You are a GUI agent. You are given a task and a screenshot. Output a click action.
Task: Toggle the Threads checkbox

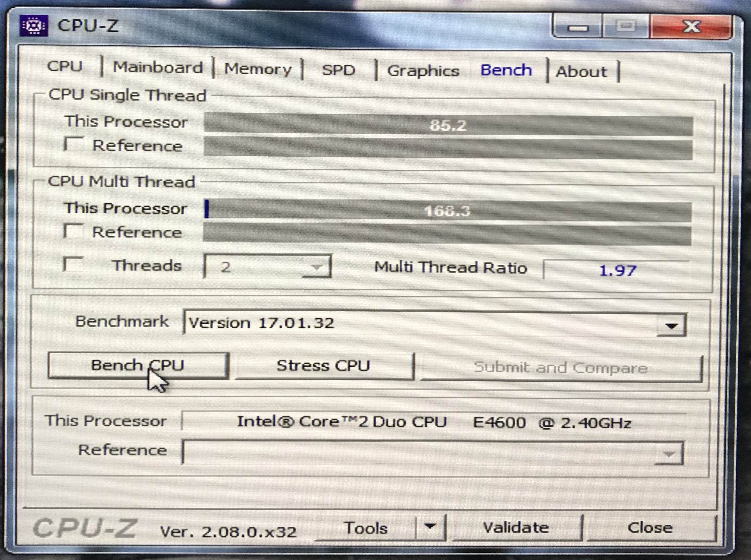pos(73,264)
